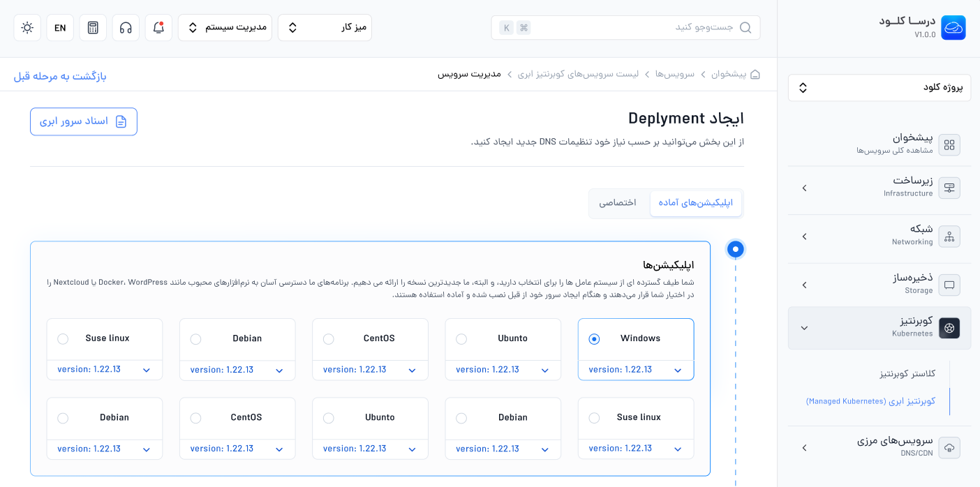The height and width of the screenshot is (487, 980).
Task: Expand the زیرساخت Infrastructure chevron
Action: 804,188
